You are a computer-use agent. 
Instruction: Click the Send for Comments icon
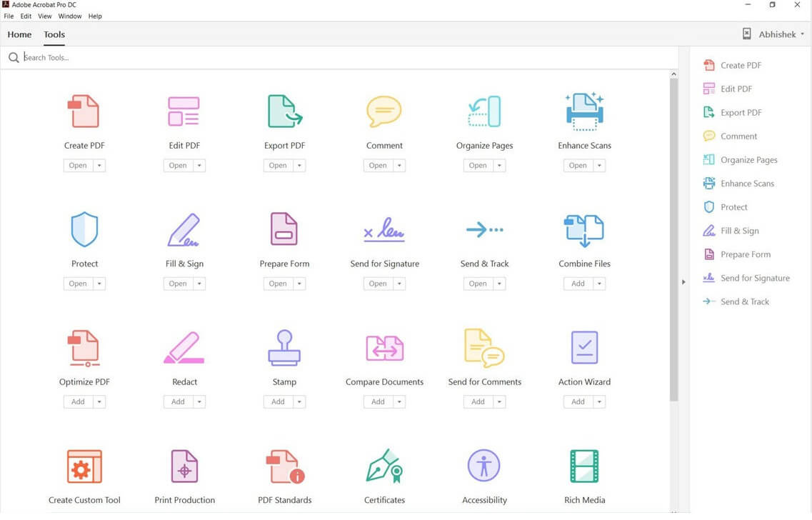coord(484,348)
